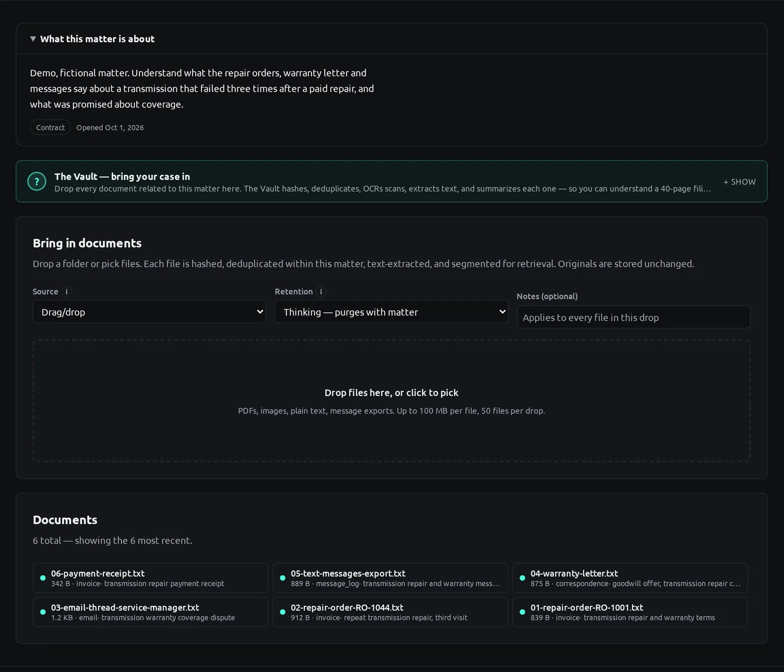Viewport: 784px width, 672px height.
Task: Click status dot beside 04-warranty-letter.txt
Action: pos(522,578)
